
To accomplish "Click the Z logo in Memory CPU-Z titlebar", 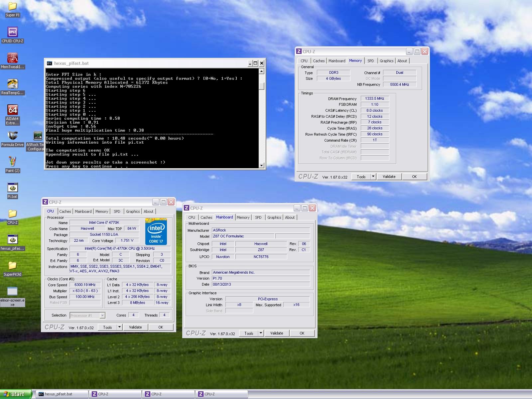I will (x=299, y=52).
